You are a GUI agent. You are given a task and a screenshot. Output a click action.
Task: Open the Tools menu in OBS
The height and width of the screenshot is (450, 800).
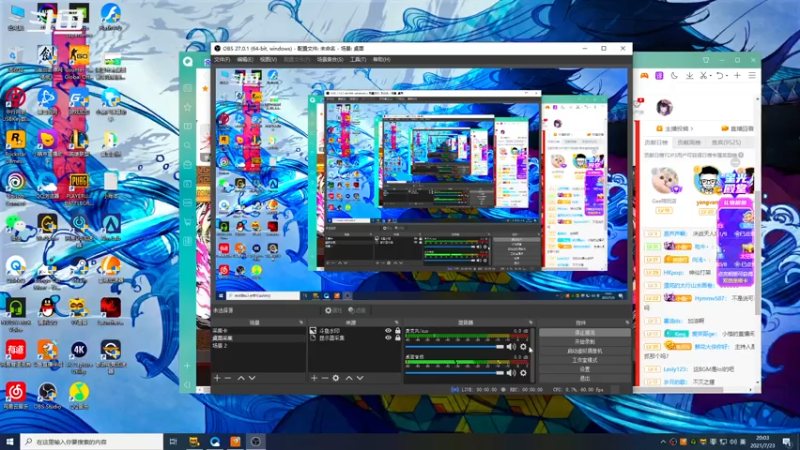coord(358,60)
